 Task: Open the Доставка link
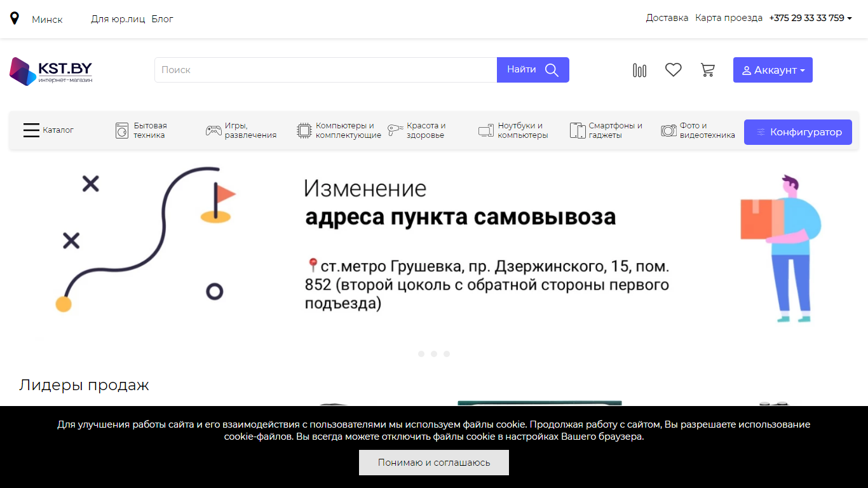[667, 18]
